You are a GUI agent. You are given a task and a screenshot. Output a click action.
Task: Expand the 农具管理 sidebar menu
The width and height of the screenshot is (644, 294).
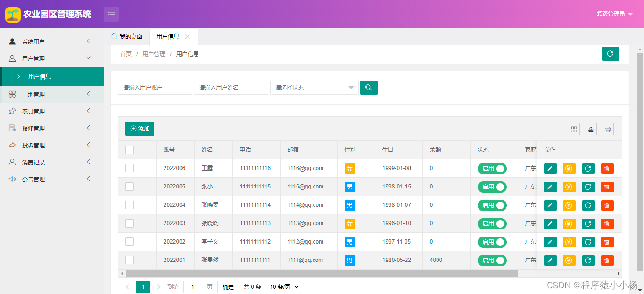coord(52,111)
